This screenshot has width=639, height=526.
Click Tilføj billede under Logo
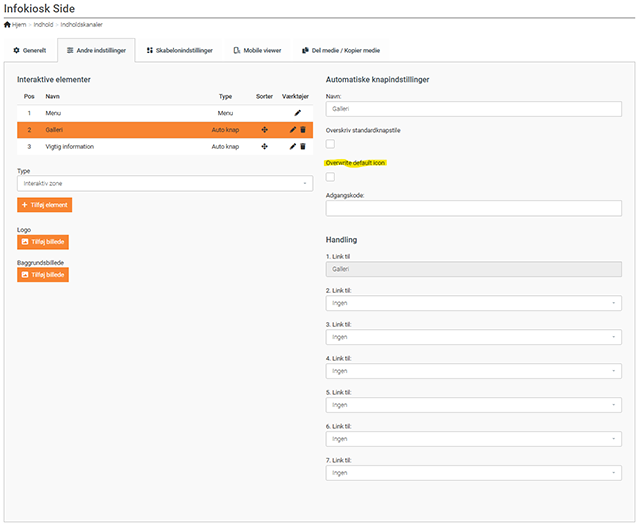[x=43, y=242]
